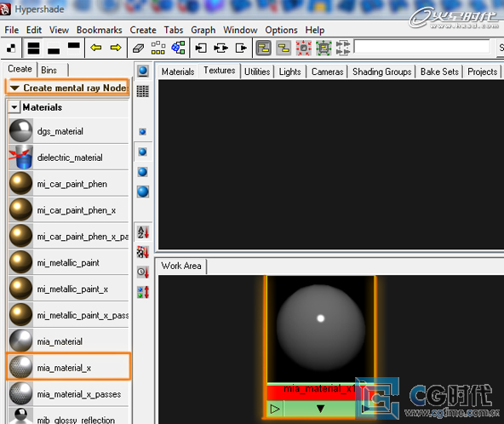Viewport: 504px width, 424px height.
Task: Switch to the Projects tab
Action: tap(482, 72)
